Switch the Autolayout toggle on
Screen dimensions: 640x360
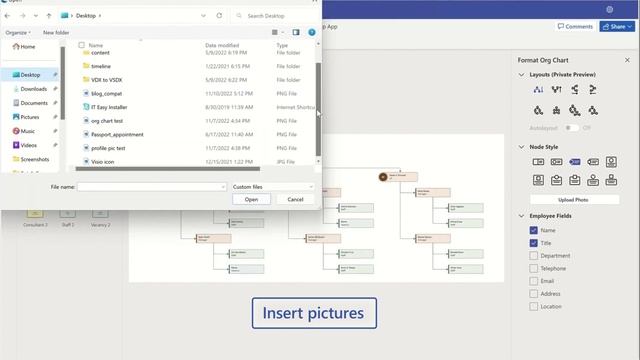coord(571,128)
